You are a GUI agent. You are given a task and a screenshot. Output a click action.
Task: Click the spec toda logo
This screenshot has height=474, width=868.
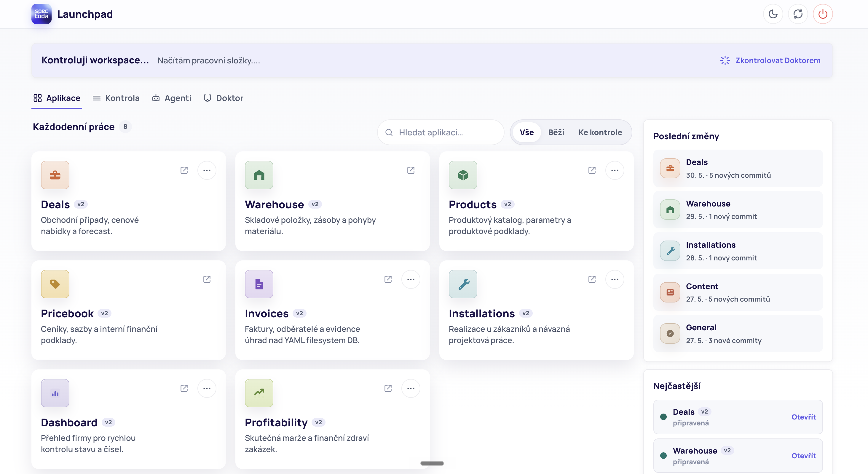42,14
